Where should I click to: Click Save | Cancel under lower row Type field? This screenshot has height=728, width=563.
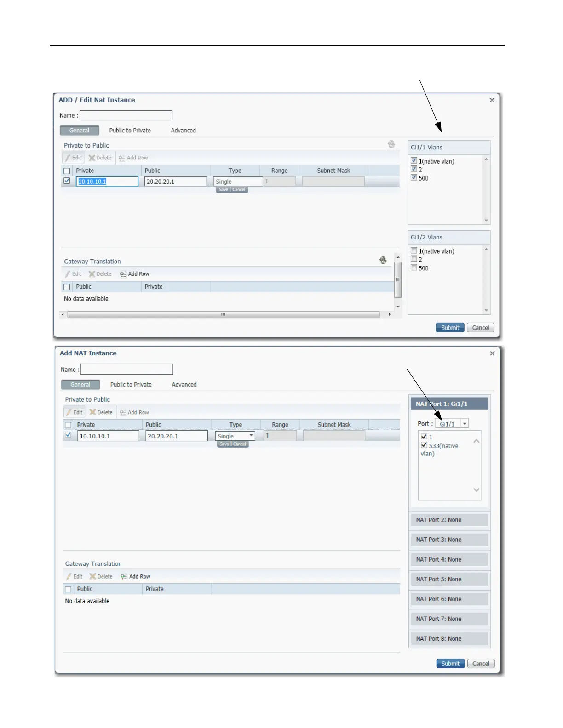233,444
